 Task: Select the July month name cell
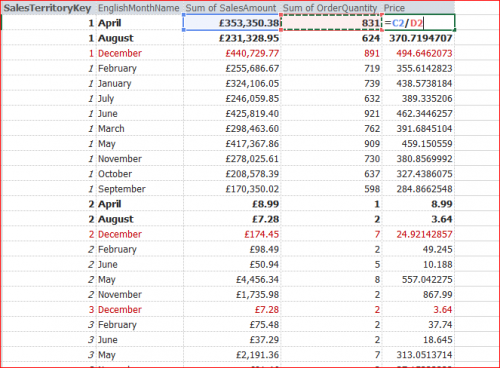tap(139, 99)
